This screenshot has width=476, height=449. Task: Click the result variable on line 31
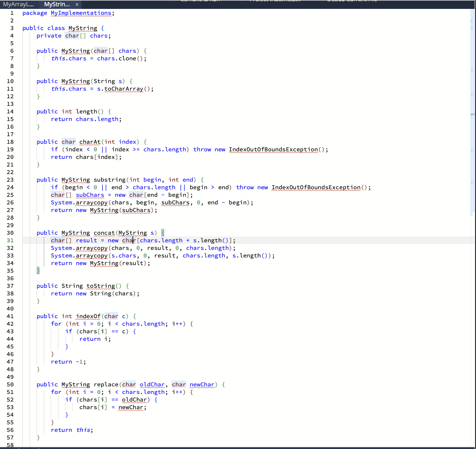87,240
